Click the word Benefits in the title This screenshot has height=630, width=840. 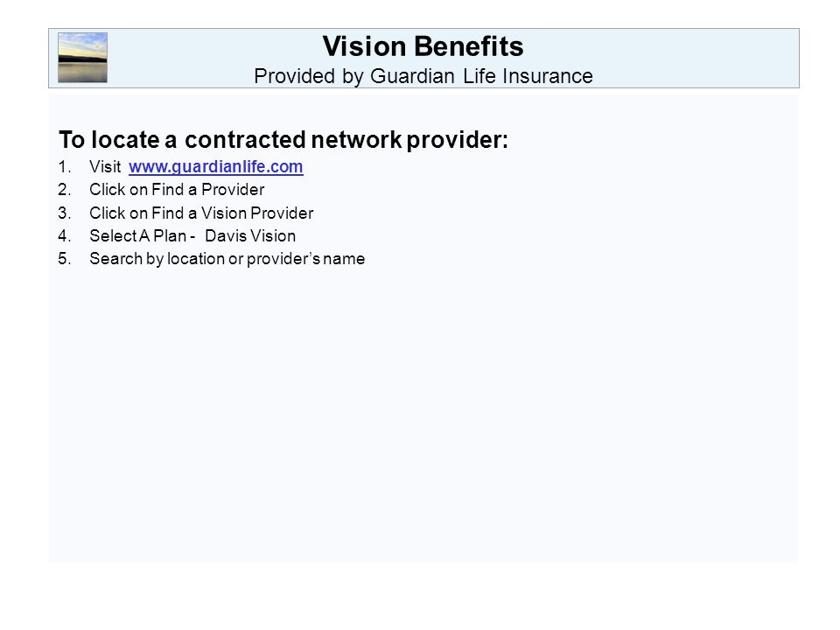click(469, 46)
